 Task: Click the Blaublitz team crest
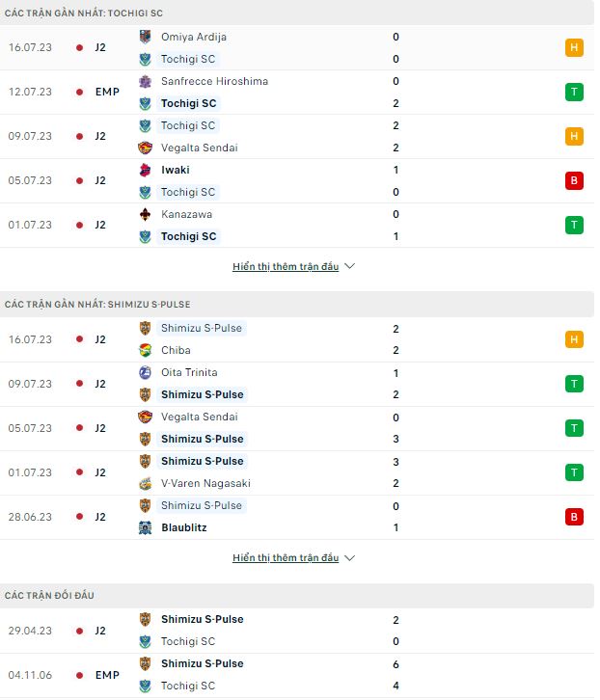coord(146,527)
